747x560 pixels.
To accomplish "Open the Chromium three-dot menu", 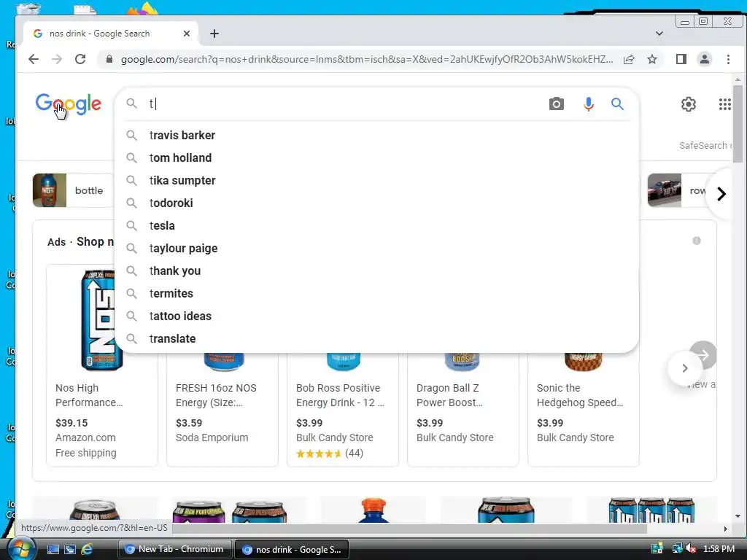I will (x=728, y=59).
